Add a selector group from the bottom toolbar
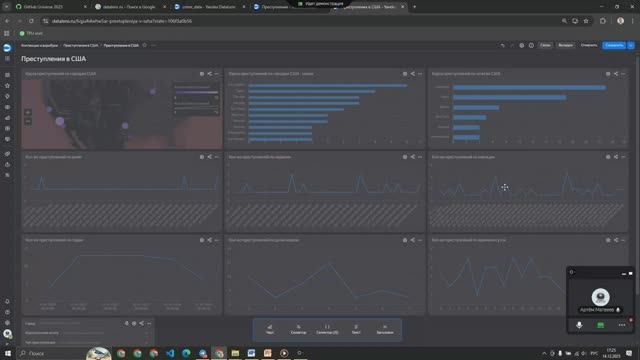The image size is (640, 360). pyautogui.click(x=327, y=329)
